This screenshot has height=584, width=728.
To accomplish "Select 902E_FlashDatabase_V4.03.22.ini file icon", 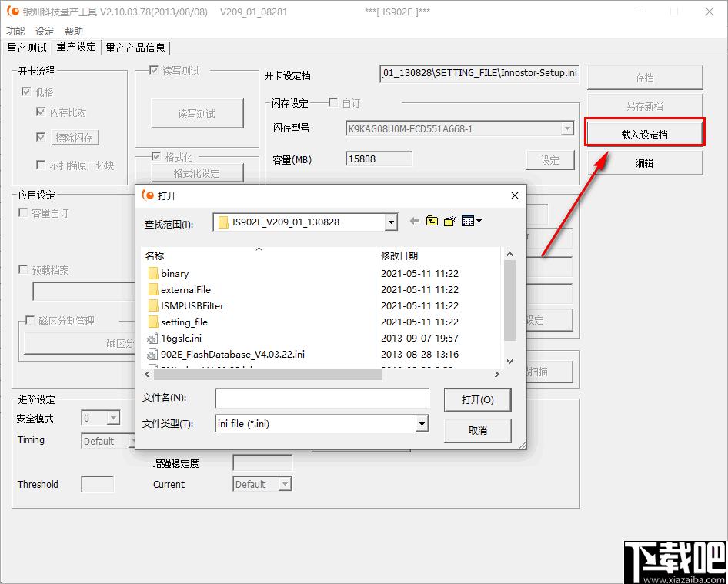I will 152,355.
